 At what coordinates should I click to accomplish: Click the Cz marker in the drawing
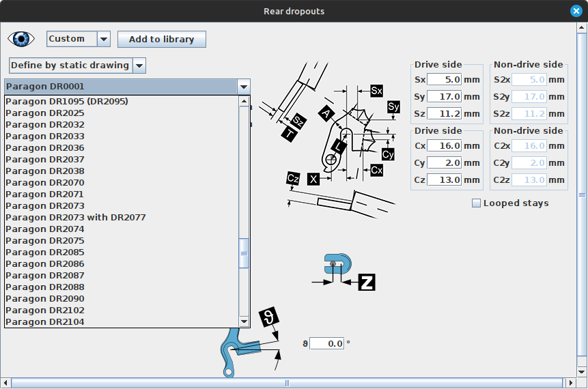[x=293, y=179]
